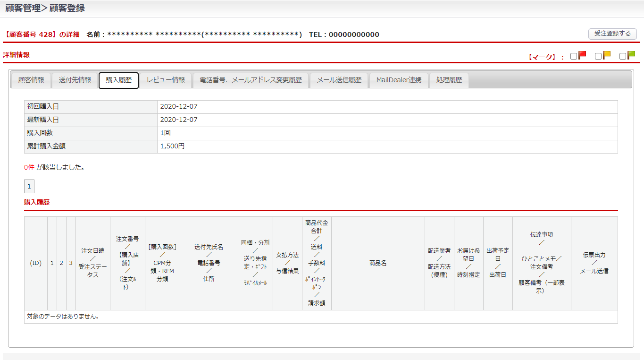644x360 pixels.
Task: Show the 処理履歴 tab
Action: [449, 80]
